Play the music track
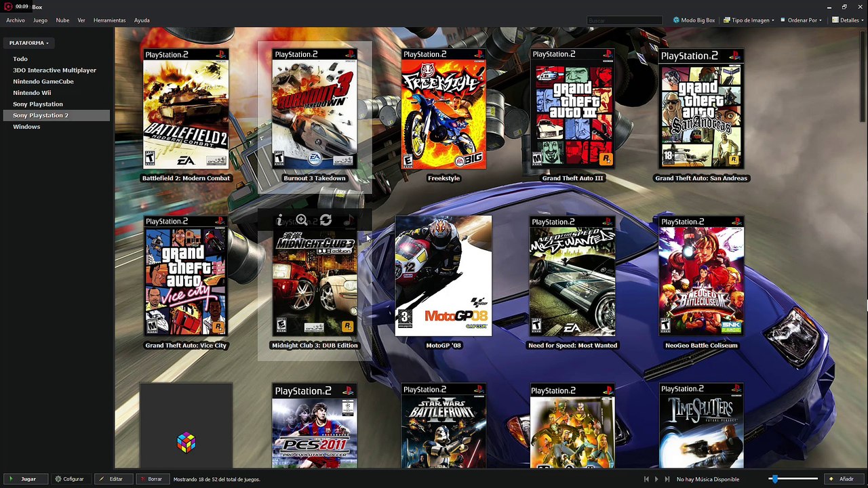868x488 pixels. click(x=656, y=479)
